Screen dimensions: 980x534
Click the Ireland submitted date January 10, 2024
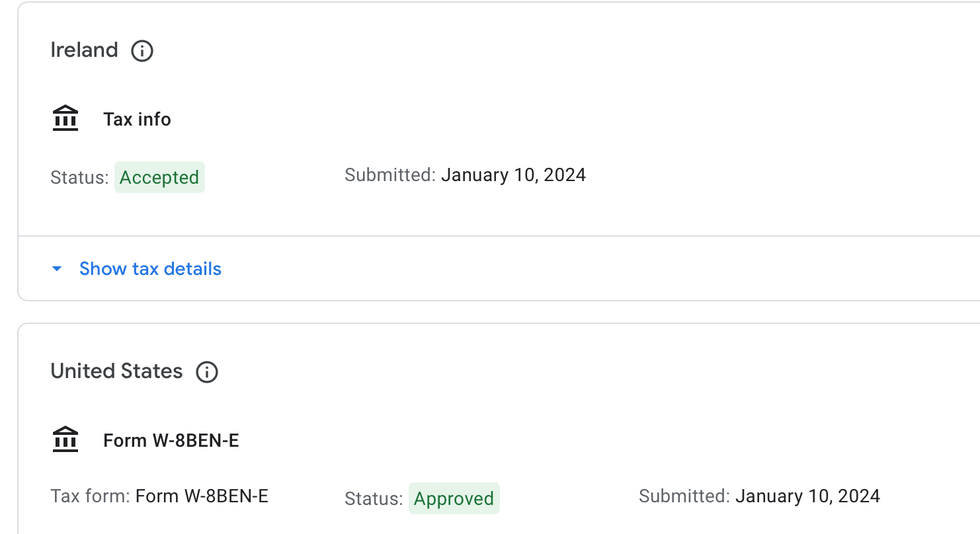pos(513,175)
